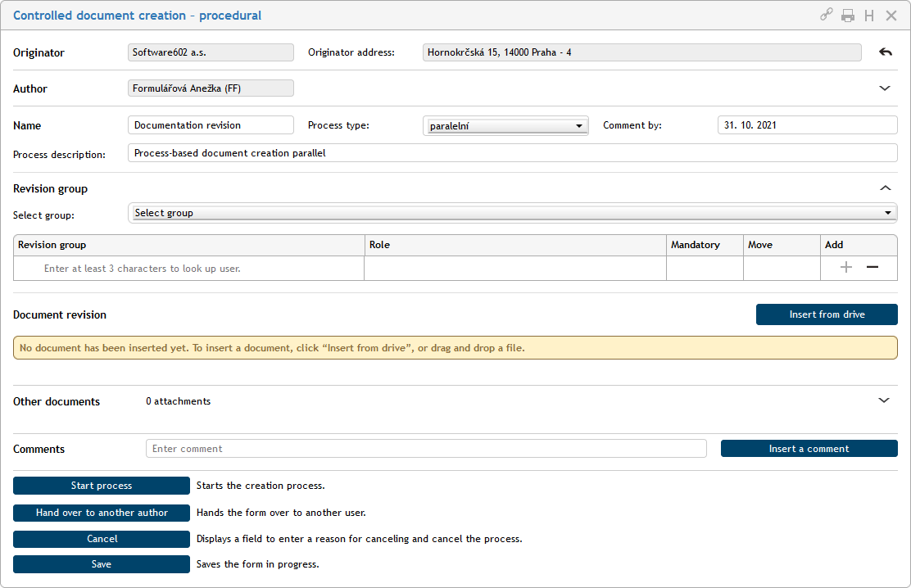Click the Insert from drive button
This screenshot has width=911, height=588.
(827, 314)
